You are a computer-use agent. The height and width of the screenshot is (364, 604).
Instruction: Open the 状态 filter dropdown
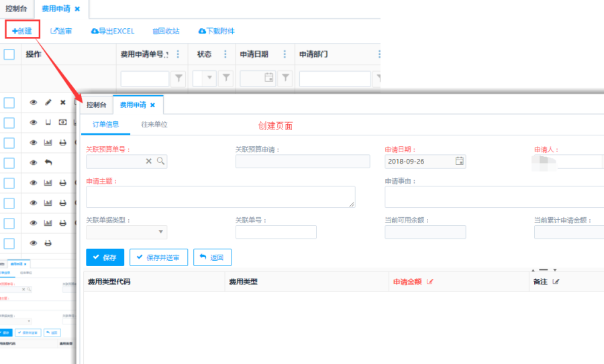(x=211, y=78)
